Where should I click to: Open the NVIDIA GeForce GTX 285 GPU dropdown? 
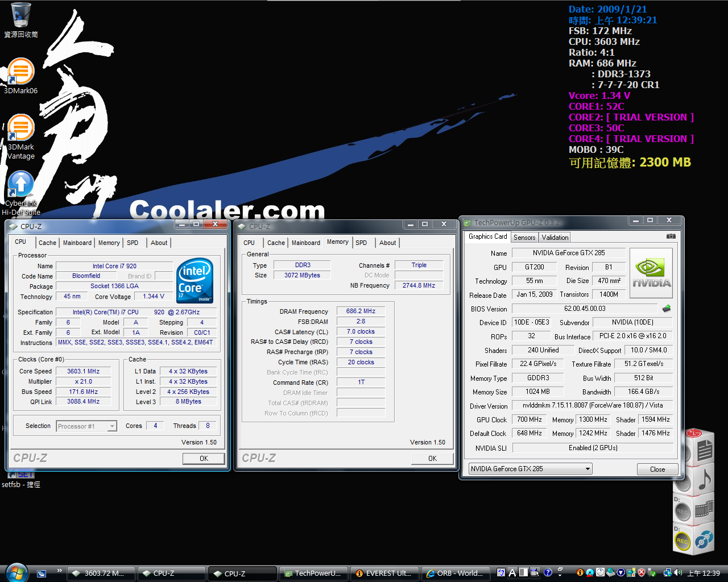coord(530,469)
